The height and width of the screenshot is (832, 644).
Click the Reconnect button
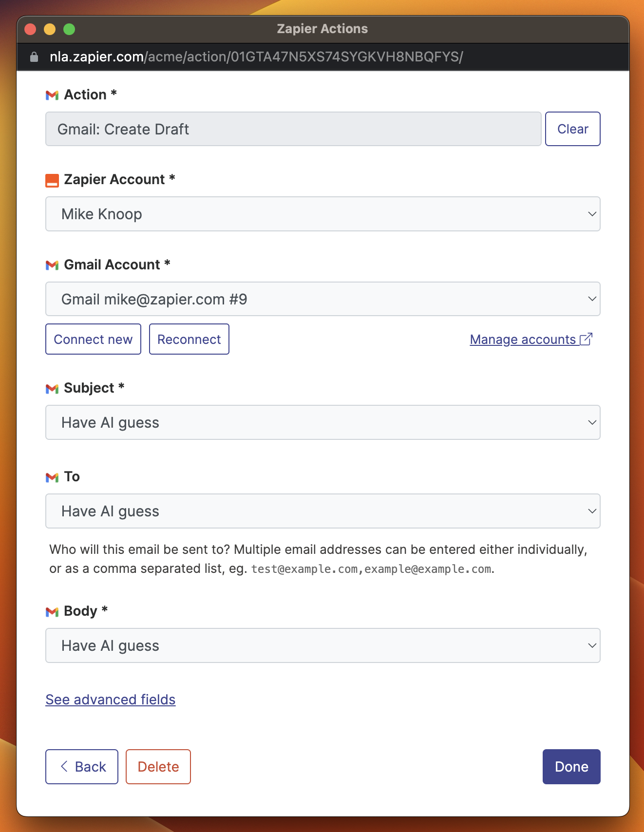189,339
